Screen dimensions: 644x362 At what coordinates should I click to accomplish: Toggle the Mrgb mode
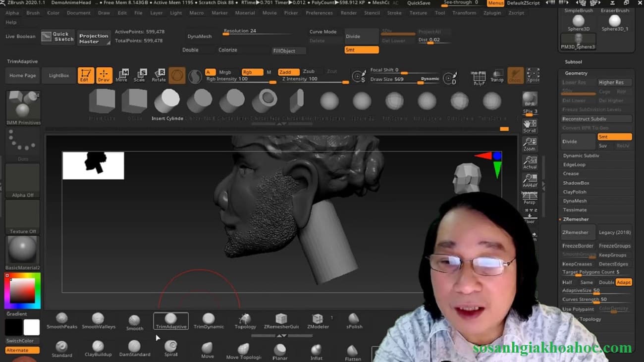[x=225, y=72]
